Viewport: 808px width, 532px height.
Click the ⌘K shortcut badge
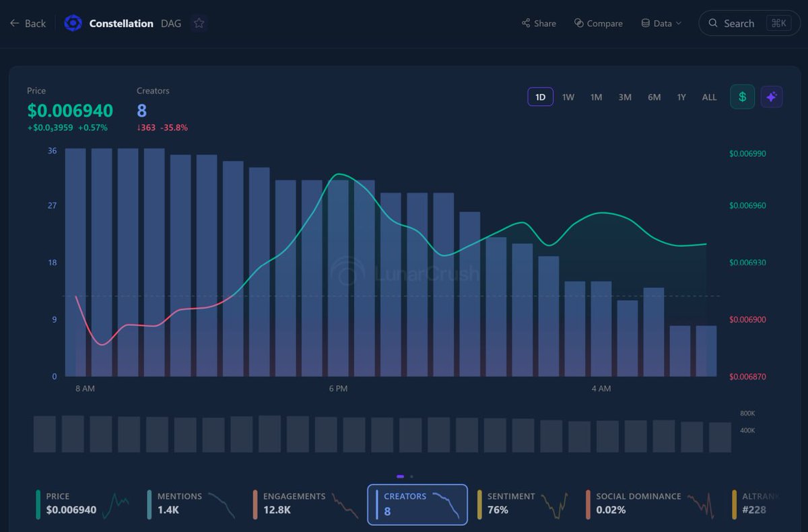tap(778, 23)
